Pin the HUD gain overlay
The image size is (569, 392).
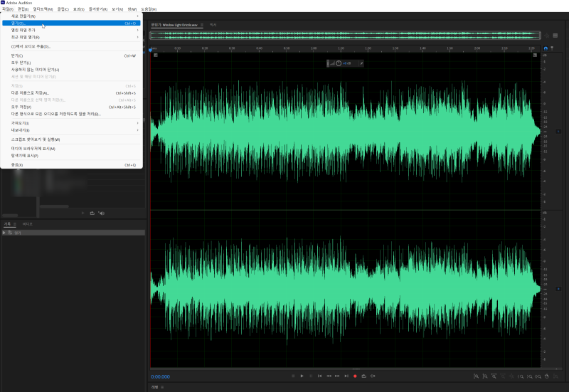(361, 63)
